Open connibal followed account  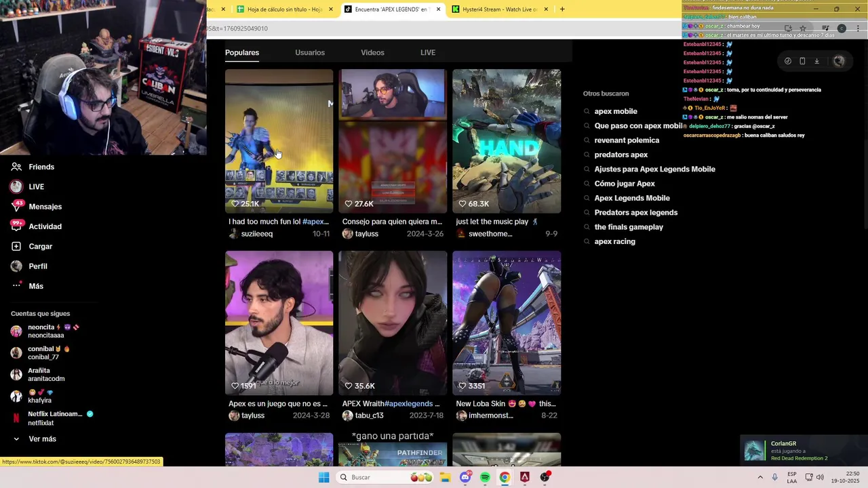pos(41,353)
